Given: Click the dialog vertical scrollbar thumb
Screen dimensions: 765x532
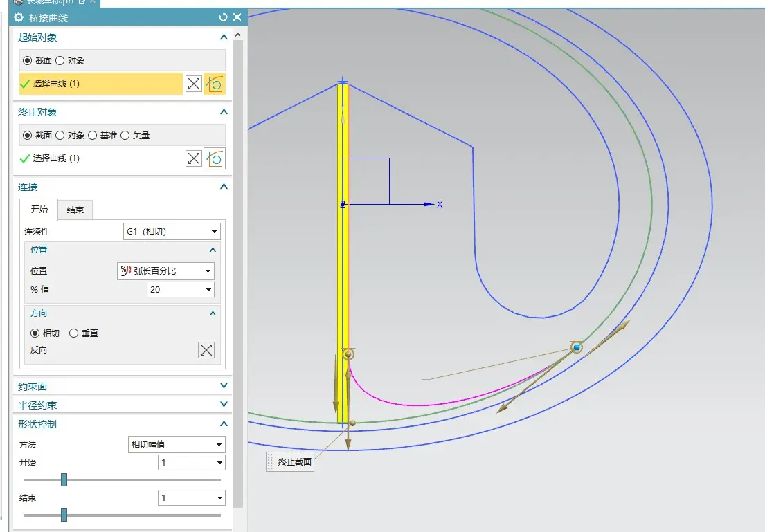Looking at the screenshot, I should tap(237, 274).
